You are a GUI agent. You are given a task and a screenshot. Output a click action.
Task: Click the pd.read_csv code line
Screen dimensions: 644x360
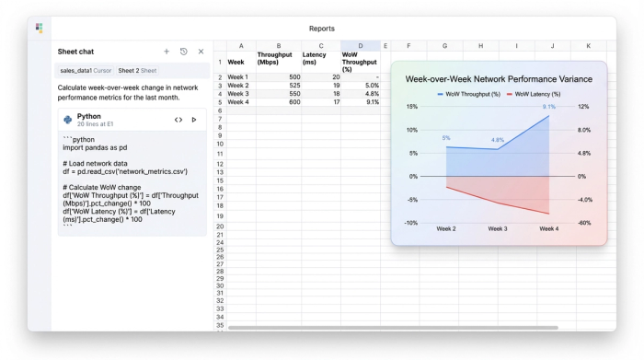click(125, 171)
